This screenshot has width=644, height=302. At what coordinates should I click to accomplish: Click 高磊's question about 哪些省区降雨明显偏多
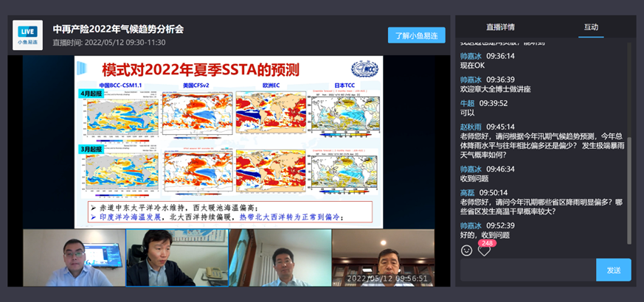point(541,207)
